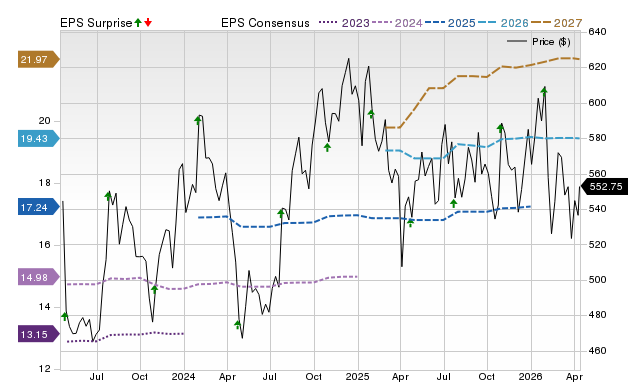Click the 12 EPS axis label
This screenshot has height=382, width=640.
44,369
